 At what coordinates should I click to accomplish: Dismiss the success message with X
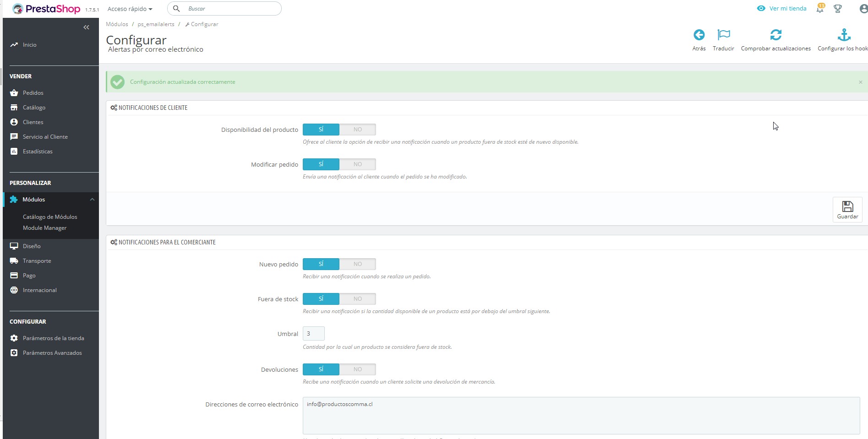(x=861, y=82)
